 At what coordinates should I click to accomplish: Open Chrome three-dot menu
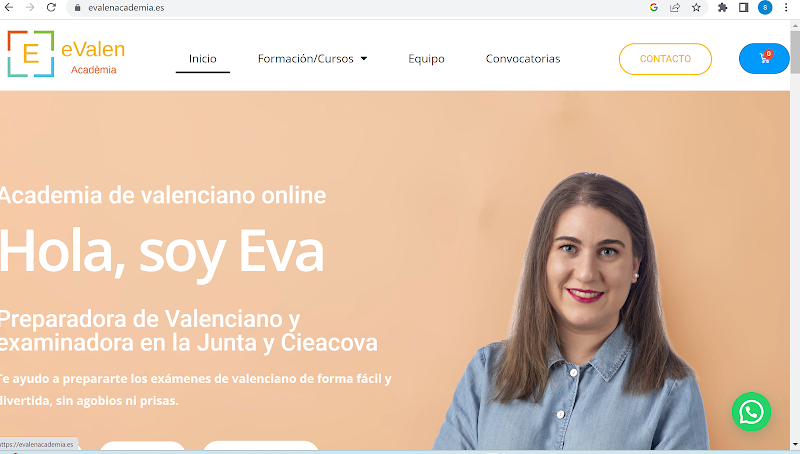(x=786, y=8)
